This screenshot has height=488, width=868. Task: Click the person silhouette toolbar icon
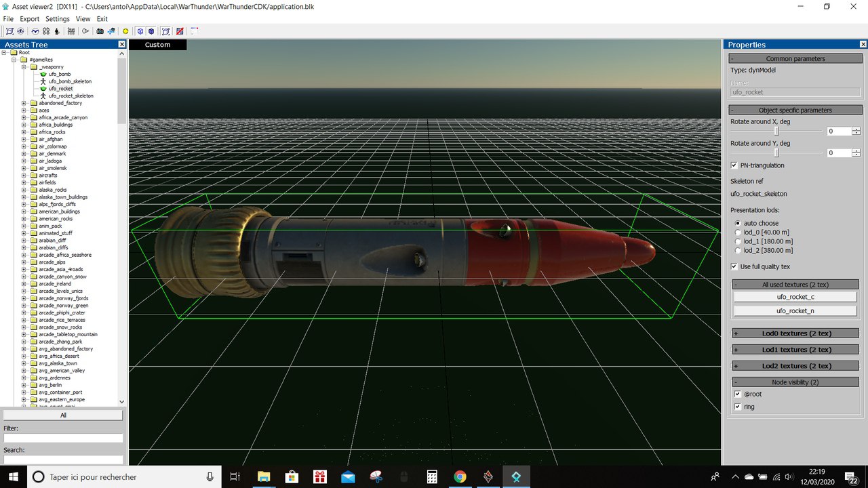click(57, 31)
